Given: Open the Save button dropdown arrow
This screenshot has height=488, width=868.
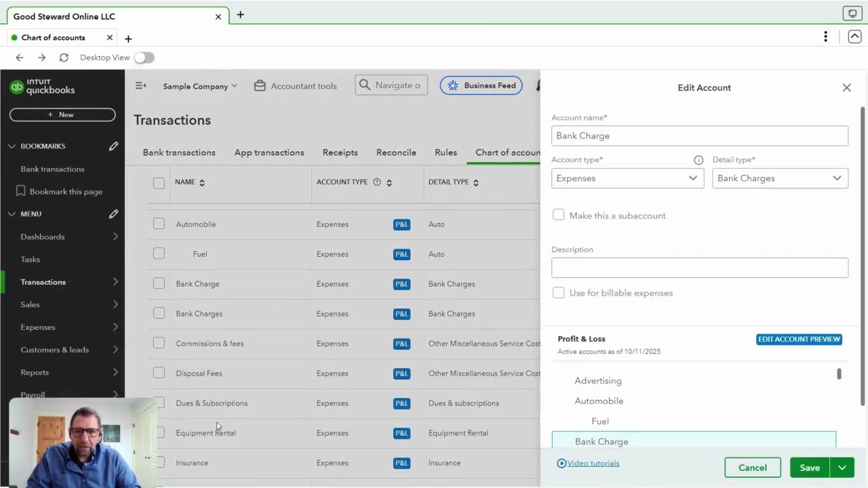Looking at the screenshot, I should click(842, 468).
